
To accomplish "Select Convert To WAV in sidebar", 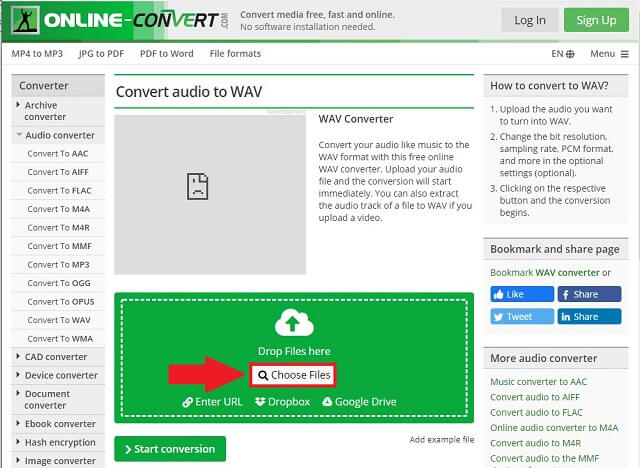I will tap(59, 320).
